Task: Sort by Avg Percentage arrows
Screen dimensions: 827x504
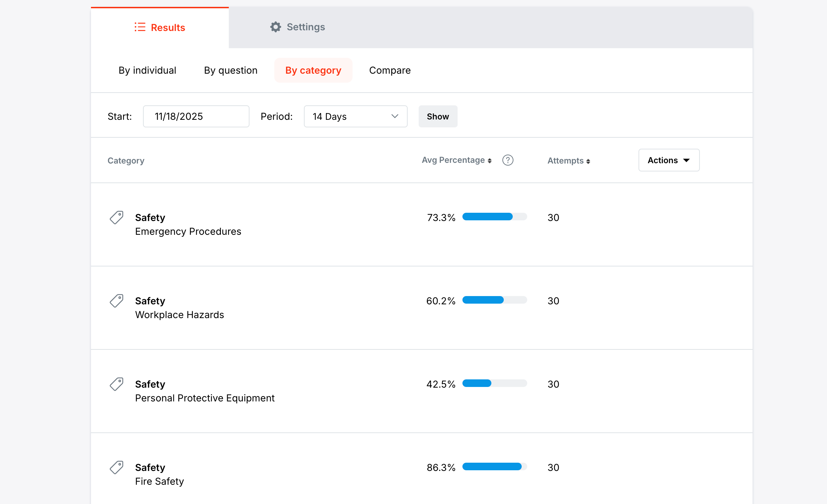Action: tap(490, 161)
